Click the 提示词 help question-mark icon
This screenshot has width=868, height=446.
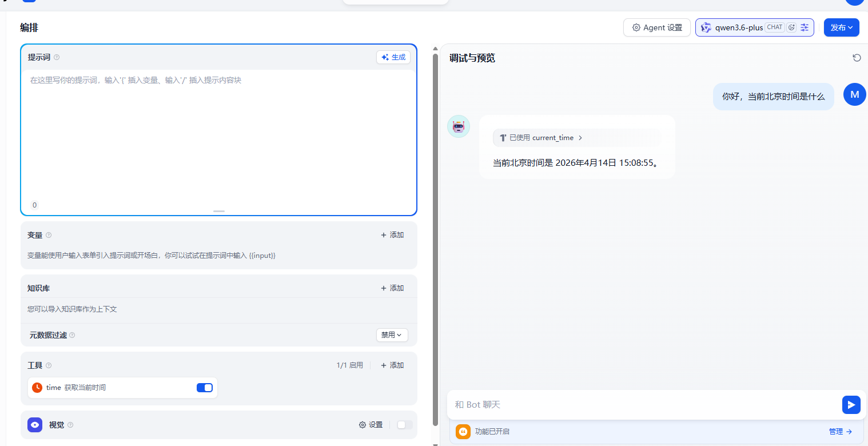57,57
